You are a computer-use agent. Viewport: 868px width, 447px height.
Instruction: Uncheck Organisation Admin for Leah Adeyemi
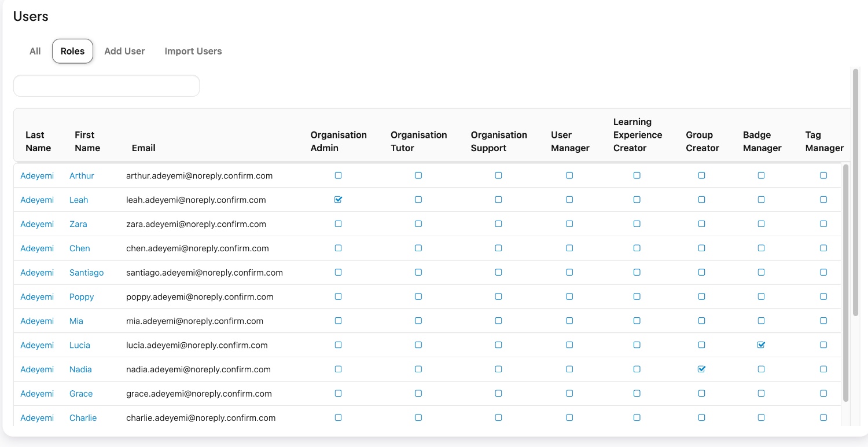(339, 200)
